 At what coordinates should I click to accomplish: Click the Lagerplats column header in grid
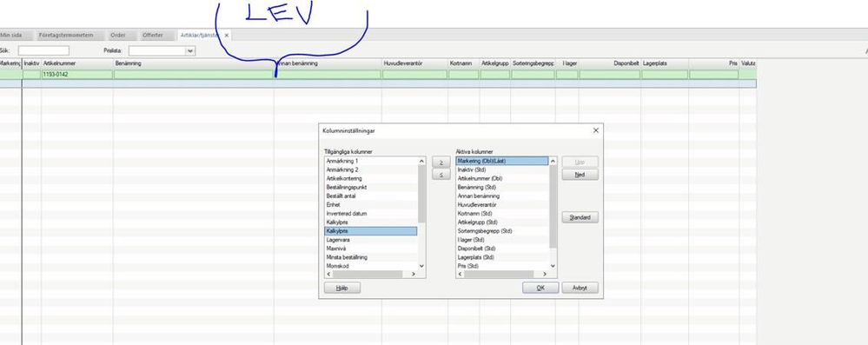pos(665,63)
